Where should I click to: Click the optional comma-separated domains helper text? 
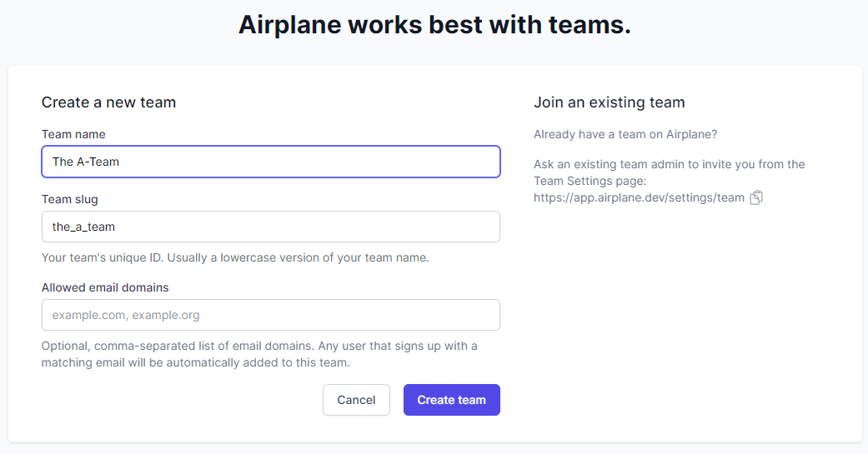click(x=259, y=354)
